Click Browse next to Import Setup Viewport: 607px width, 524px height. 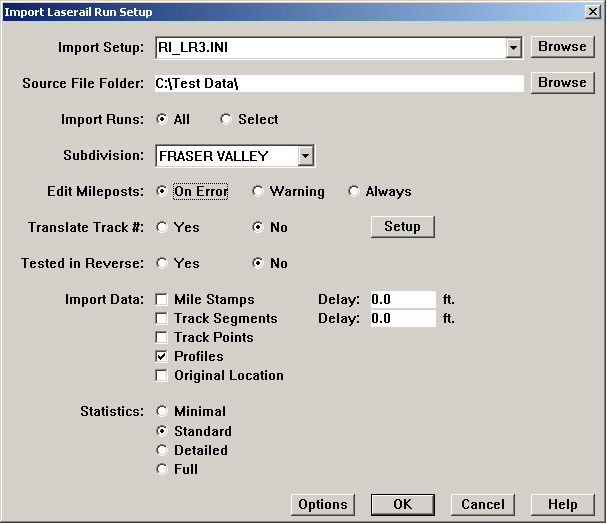click(562, 47)
